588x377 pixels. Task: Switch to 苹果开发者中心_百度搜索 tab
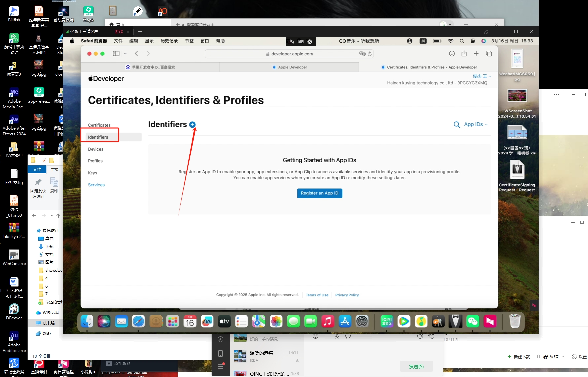(150, 67)
